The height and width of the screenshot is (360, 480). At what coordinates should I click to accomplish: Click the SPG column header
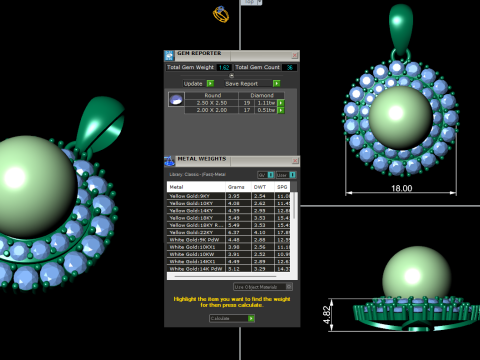click(282, 187)
